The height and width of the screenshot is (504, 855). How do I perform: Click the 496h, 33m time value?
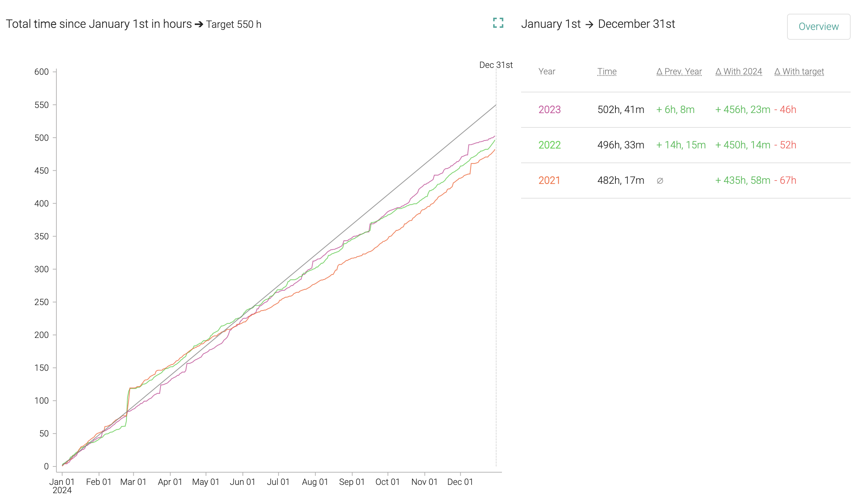620,145
